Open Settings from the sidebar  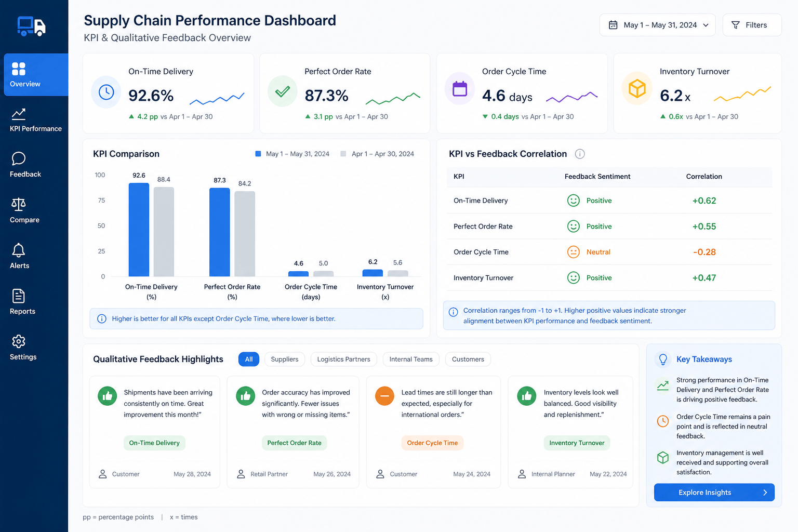tap(23, 348)
